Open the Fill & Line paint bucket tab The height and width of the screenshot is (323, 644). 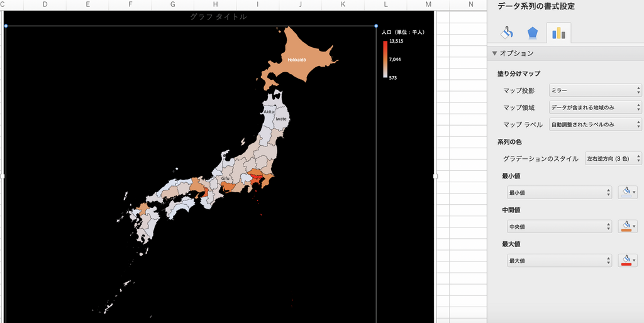point(507,33)
